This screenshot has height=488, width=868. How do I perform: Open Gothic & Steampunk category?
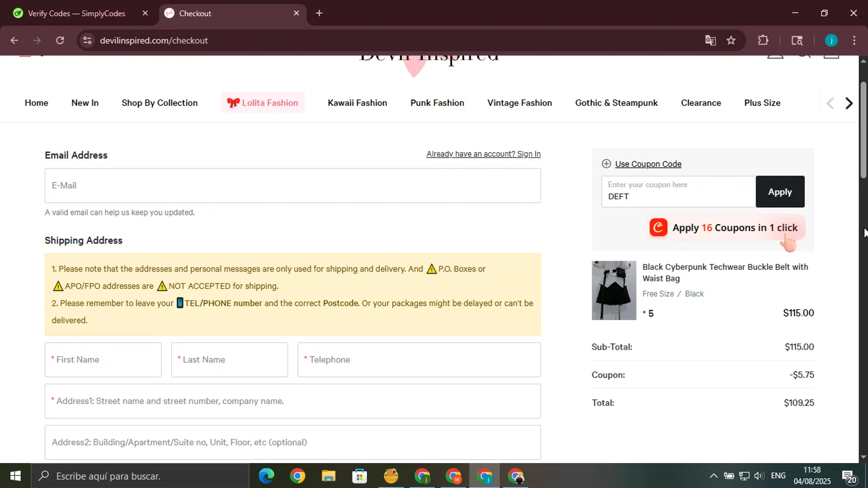coord(616,103)
